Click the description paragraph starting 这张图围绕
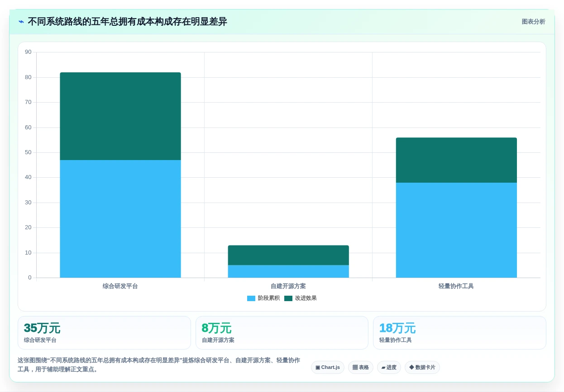This screenshot has height=392, width=564. [x=159, y=365]
